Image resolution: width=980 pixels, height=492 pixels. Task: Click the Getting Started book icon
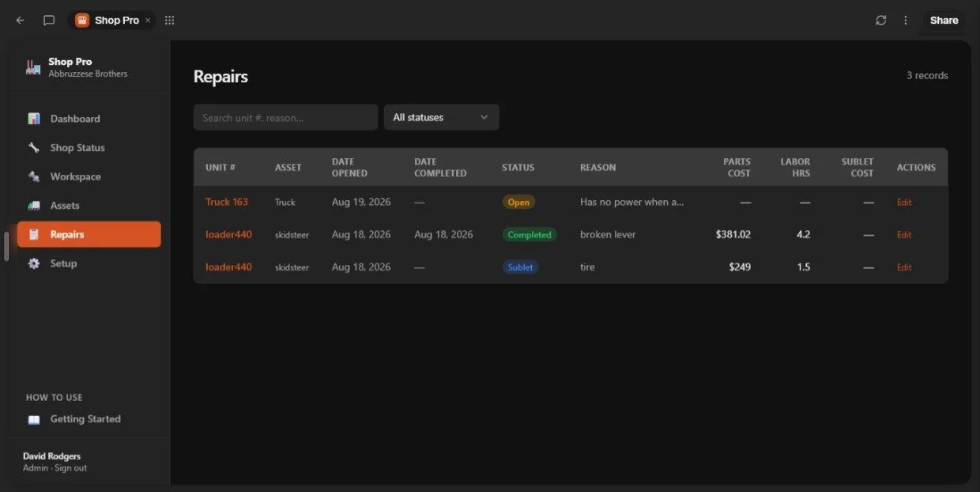pyautogui.click(x=34, y=420)
